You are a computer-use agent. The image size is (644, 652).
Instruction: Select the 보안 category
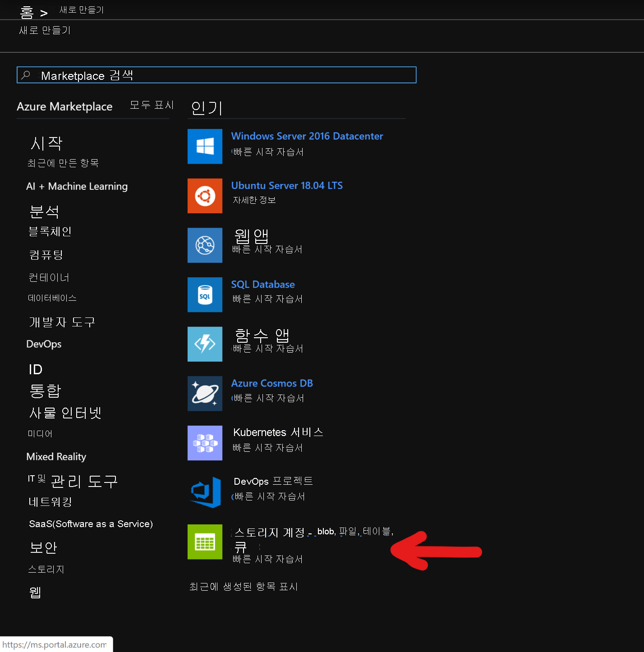pyautogui.click(x=43, y=547)
